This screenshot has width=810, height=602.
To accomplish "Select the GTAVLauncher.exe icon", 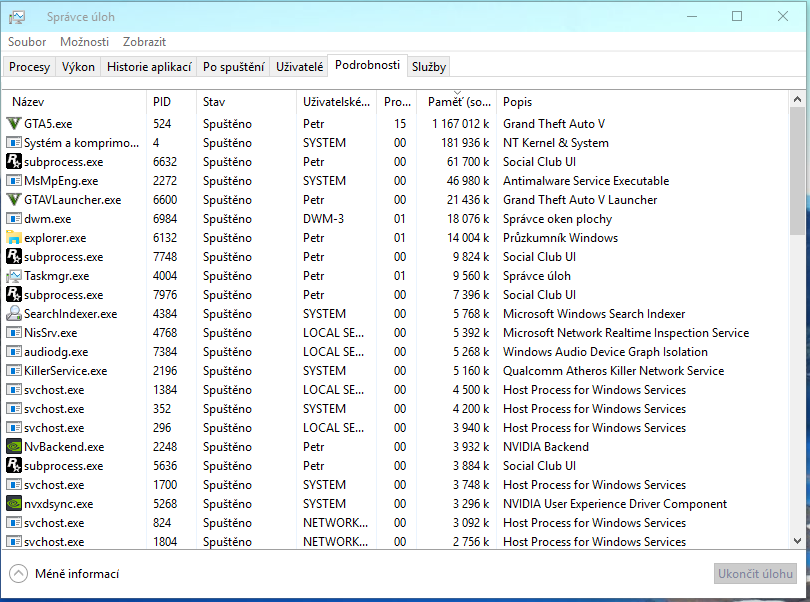I will click(14, 200).
